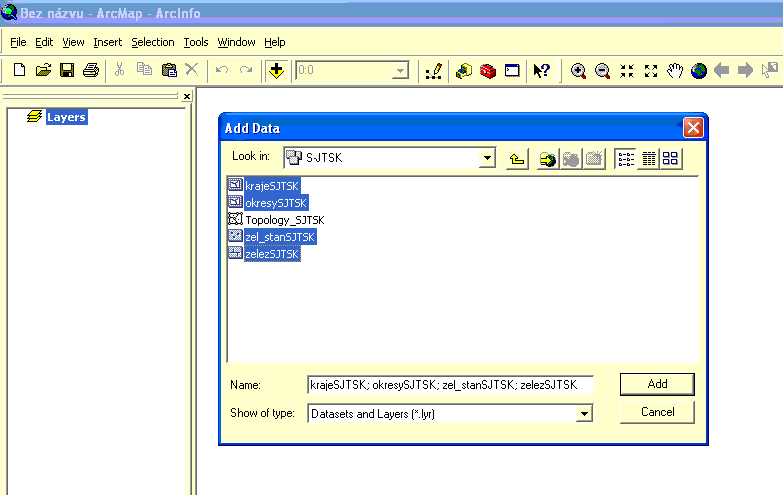Click the Redo arrow icon
The image size is (783, 495).
(x=246, y=70)
